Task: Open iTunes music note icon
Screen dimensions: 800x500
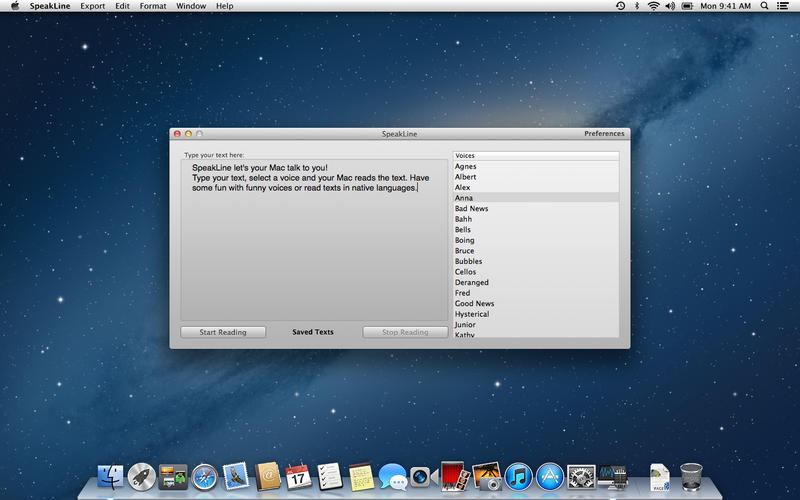Action: [x=518, y=478]
